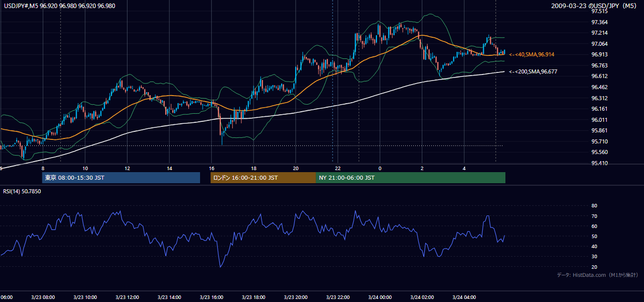Click the 3/24 00:00 time label
Screen dimensions: 644x302
coord(380,297)
